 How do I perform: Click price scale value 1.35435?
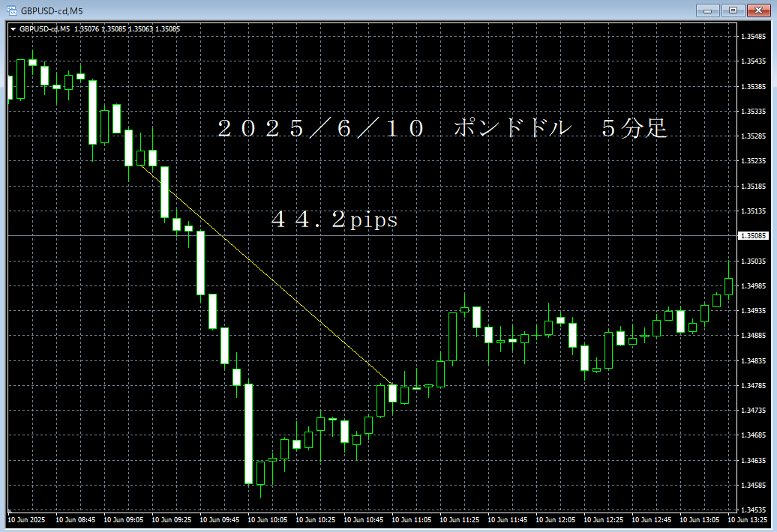click(x=753, y=61)
